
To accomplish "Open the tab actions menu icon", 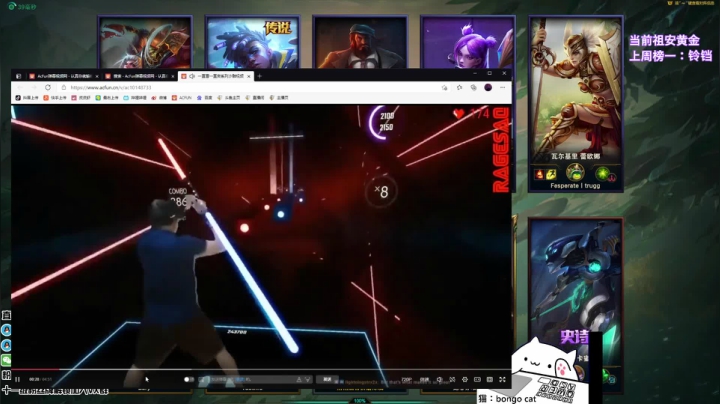I will 18,76.
